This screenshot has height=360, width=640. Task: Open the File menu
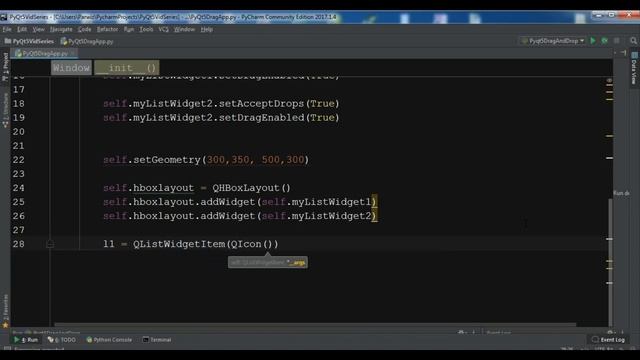[7, 29]
